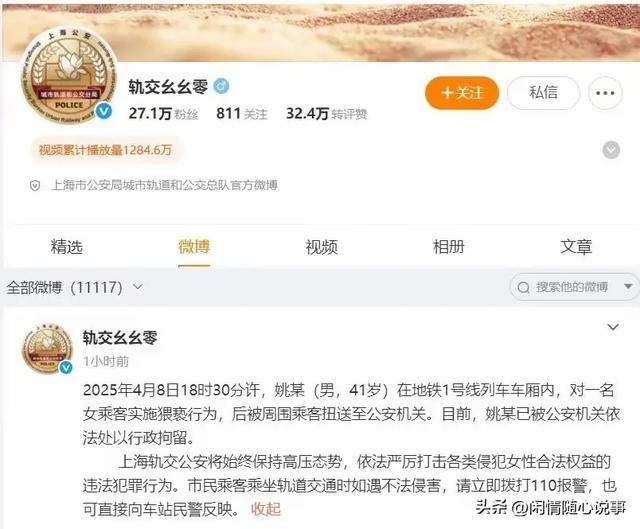
Task: Expand the post options chevron
Action: click(613, 327)
